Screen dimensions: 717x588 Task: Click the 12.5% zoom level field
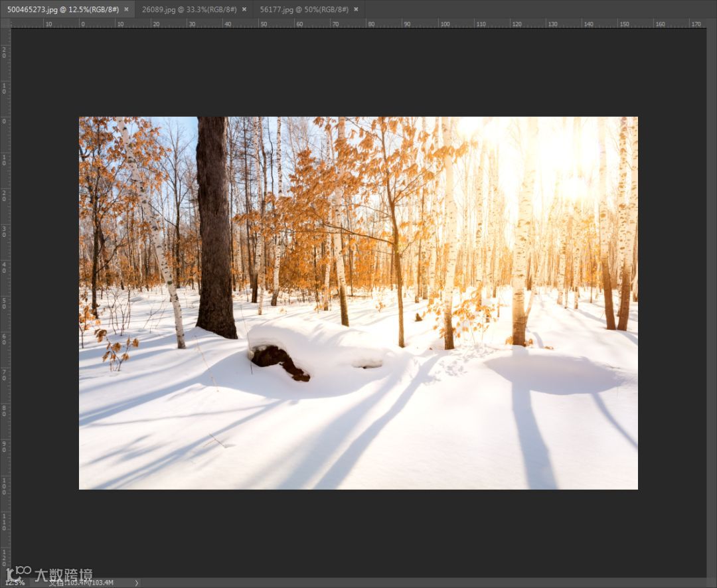(x=15, y=583)
